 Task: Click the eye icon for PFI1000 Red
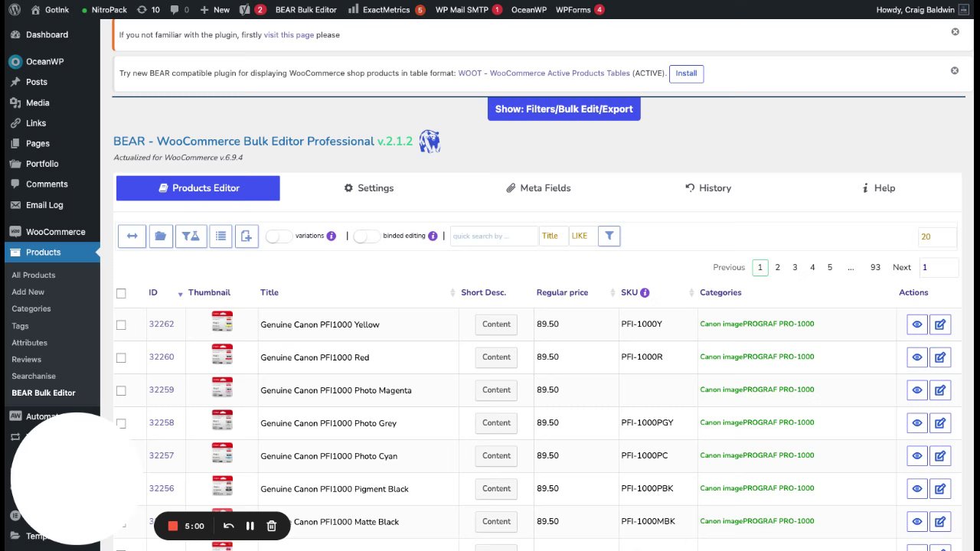[x=916, y=357]
